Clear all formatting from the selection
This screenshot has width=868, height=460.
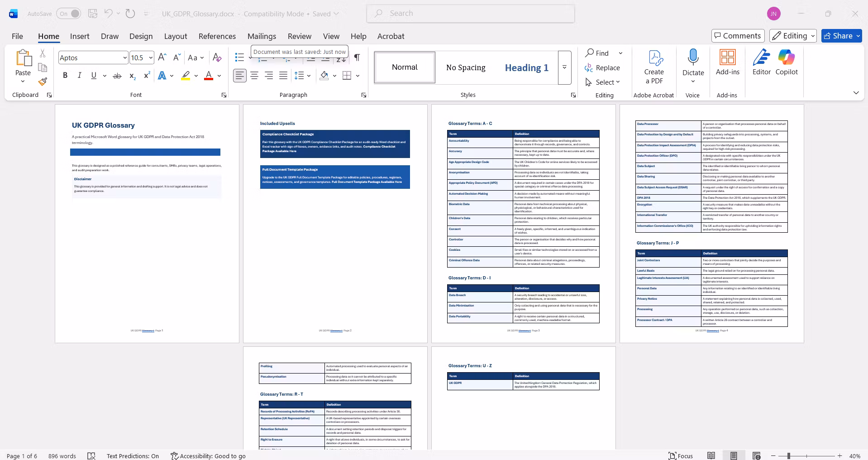[217, 57]
